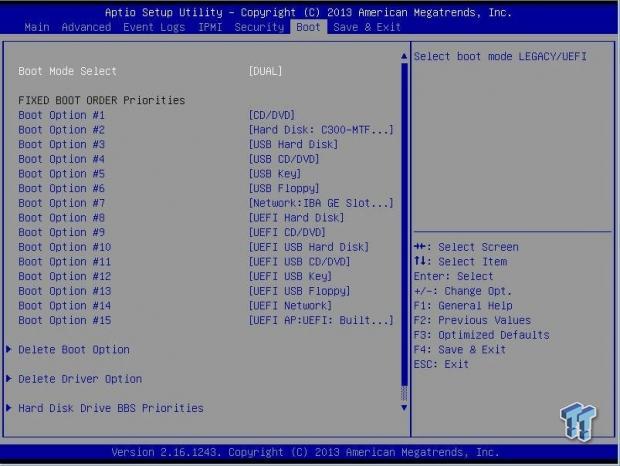This screenshot has width=620, height=466.
Task: Click the 'ESC: Exit' hint
Action: (x=441, y=364)
